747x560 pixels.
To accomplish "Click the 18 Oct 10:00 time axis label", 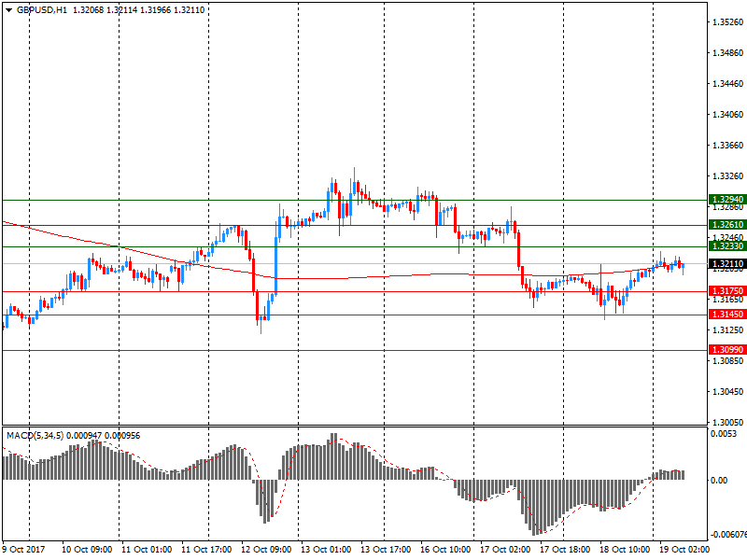I will point(625,550).
